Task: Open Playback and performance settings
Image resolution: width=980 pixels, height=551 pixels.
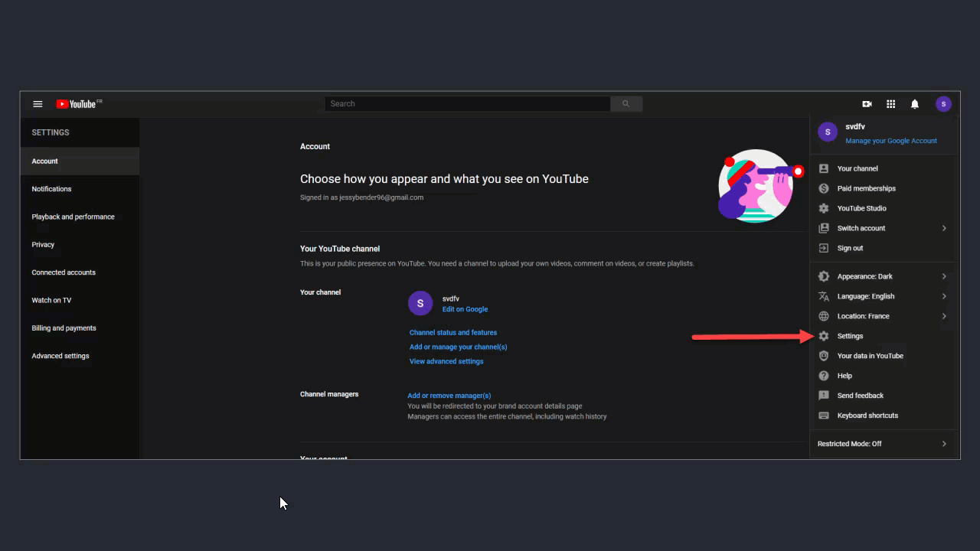Action: (x=80, y=217)
